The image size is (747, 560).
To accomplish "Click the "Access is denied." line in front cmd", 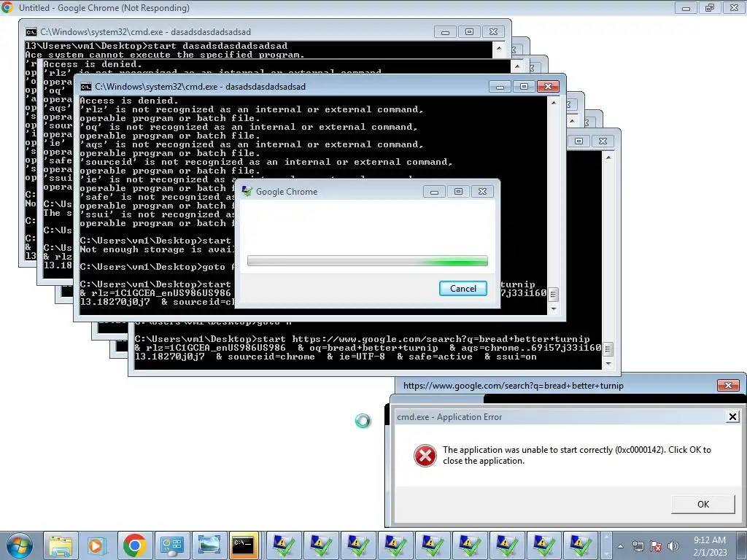I will [129, 101].
